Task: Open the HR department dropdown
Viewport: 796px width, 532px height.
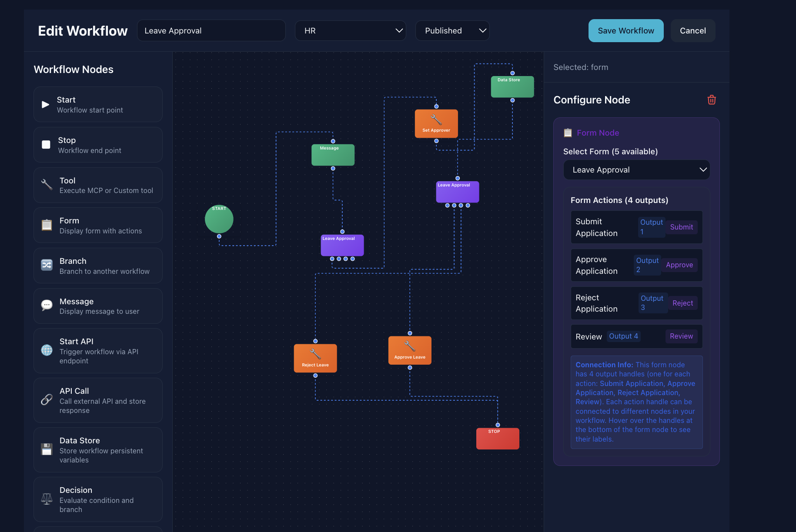Action: [350, 30]
